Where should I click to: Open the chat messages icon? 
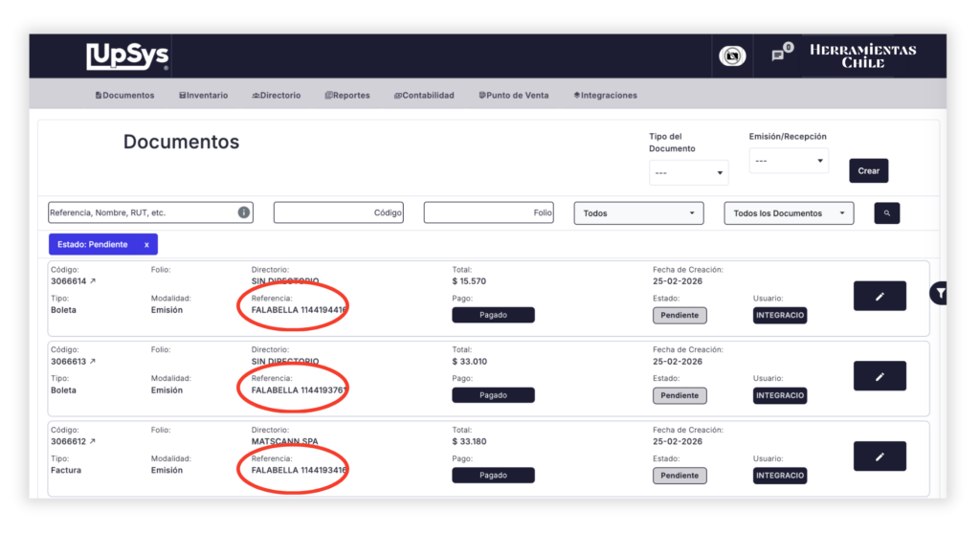[x=779, y=56]
